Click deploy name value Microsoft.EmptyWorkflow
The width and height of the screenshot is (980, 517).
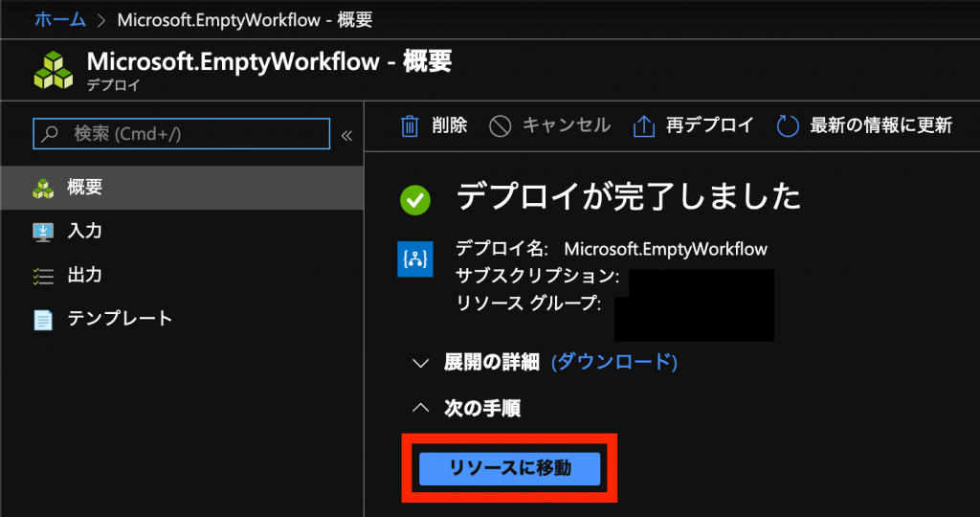pyautogui.click(x=666, y=249)
